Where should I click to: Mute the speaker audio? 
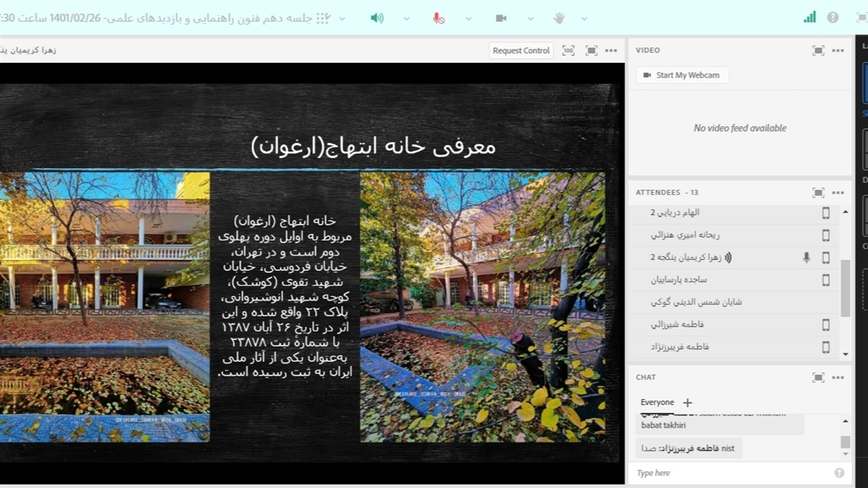point(377,18)
